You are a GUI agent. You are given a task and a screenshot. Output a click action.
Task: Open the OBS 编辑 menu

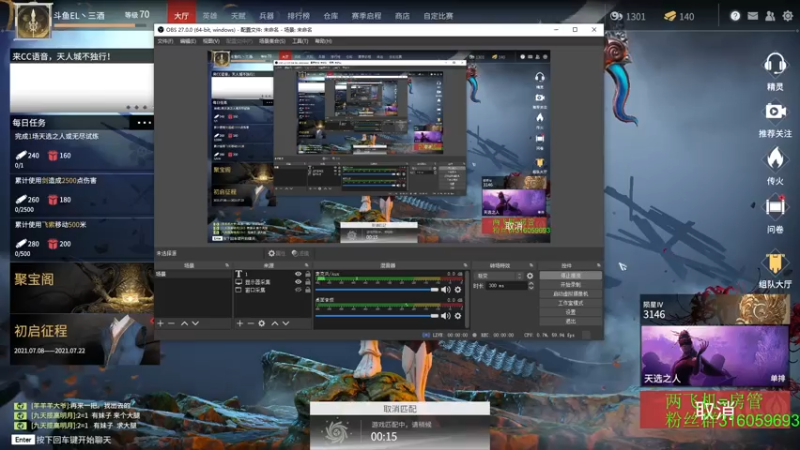click(187, 41)
